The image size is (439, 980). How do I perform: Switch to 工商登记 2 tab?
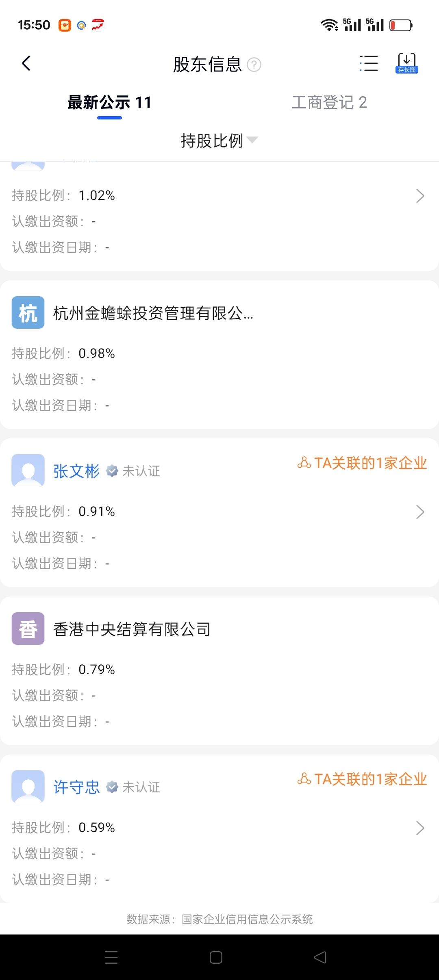tap(329, 102)
